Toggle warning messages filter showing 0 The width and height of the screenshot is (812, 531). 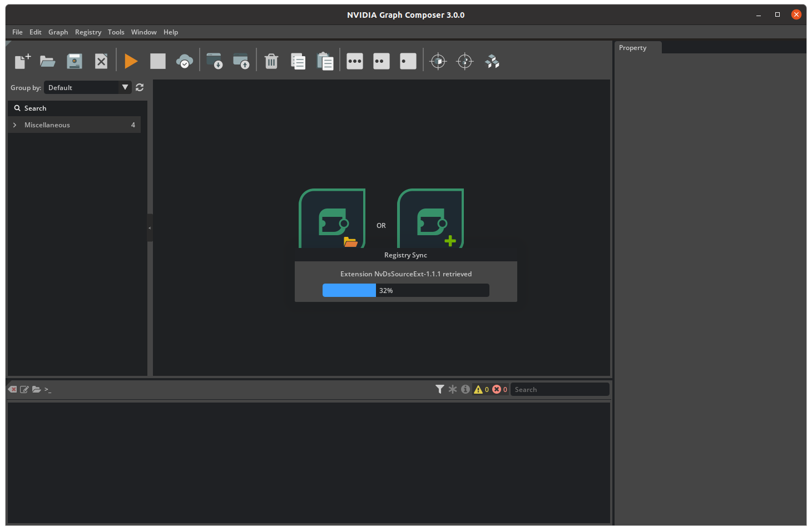click(481, 389)
